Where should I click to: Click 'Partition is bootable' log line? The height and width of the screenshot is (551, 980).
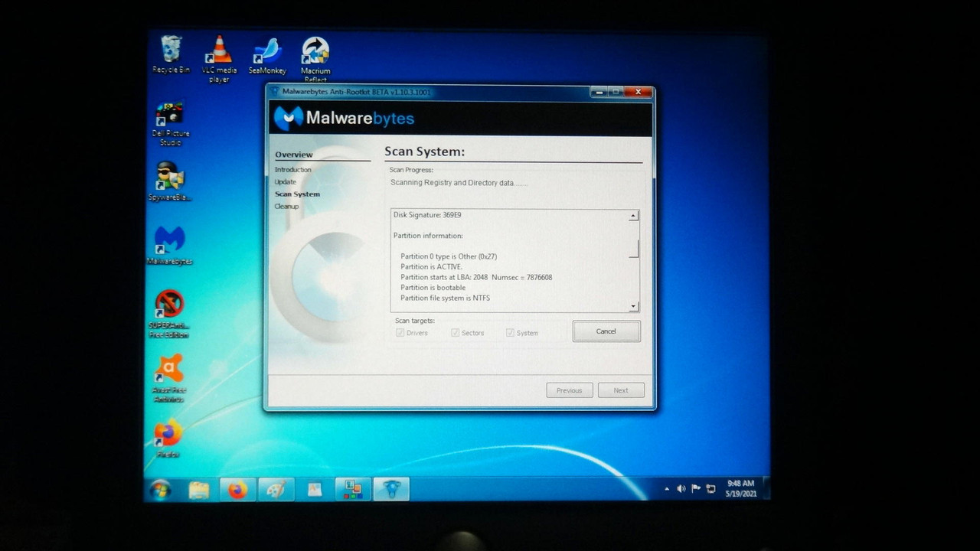(433, 288)
